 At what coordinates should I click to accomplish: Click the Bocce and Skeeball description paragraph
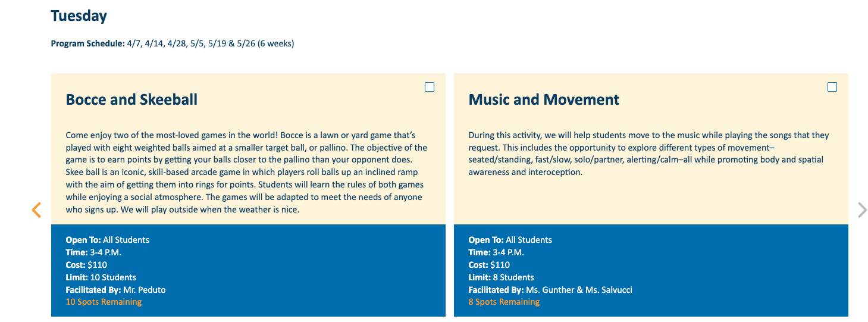(246, 173)
